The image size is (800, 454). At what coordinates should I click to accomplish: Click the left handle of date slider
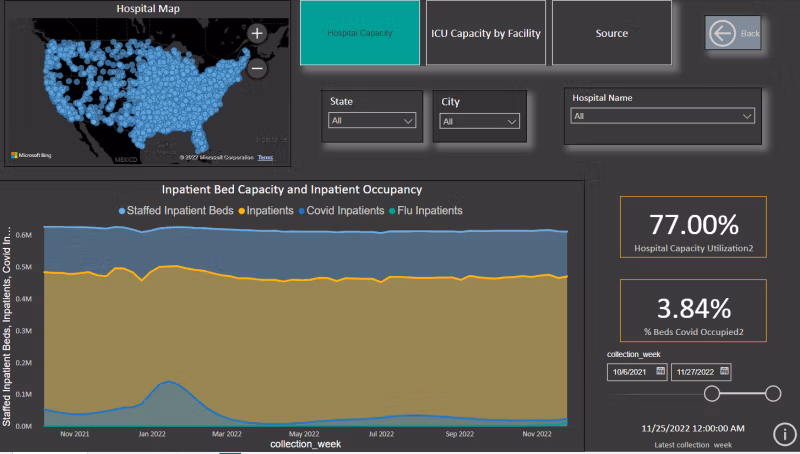[x=712, y=393]
